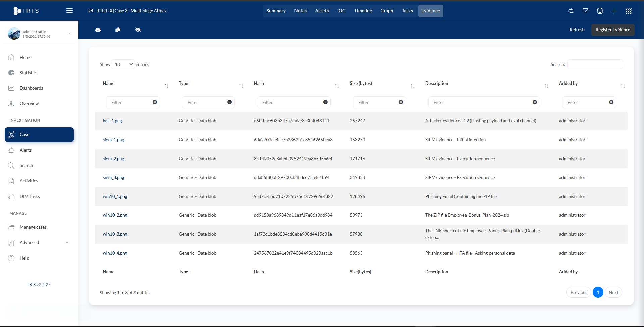Screen dimensions: 644x327
Task: Open the Show entries count dropdown
Action: [123, 64]
